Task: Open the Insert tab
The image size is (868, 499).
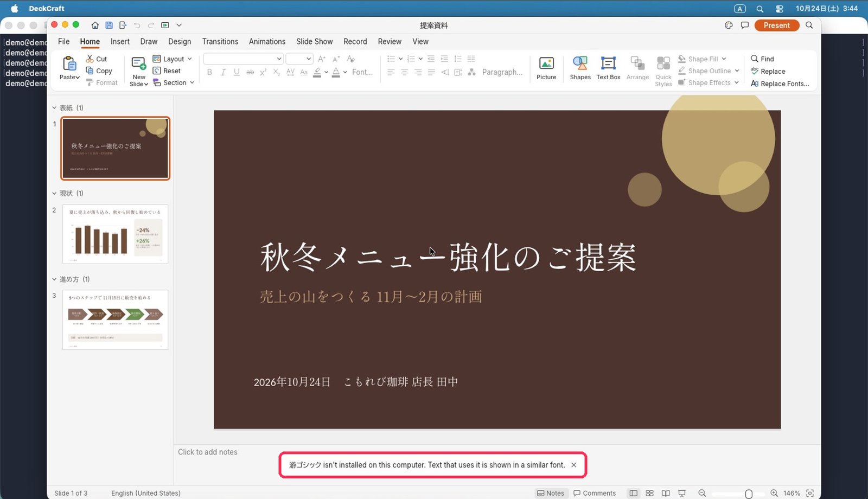Action: pos(120,41)
